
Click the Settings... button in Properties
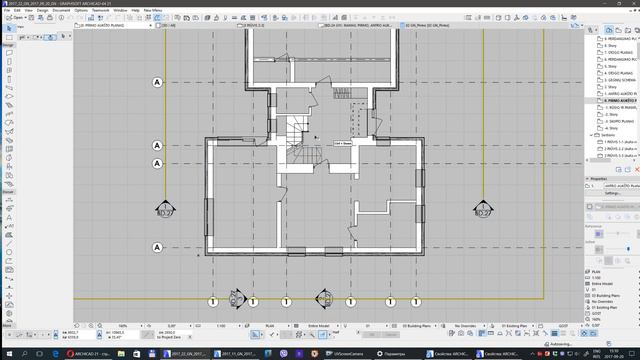(613, 193)
